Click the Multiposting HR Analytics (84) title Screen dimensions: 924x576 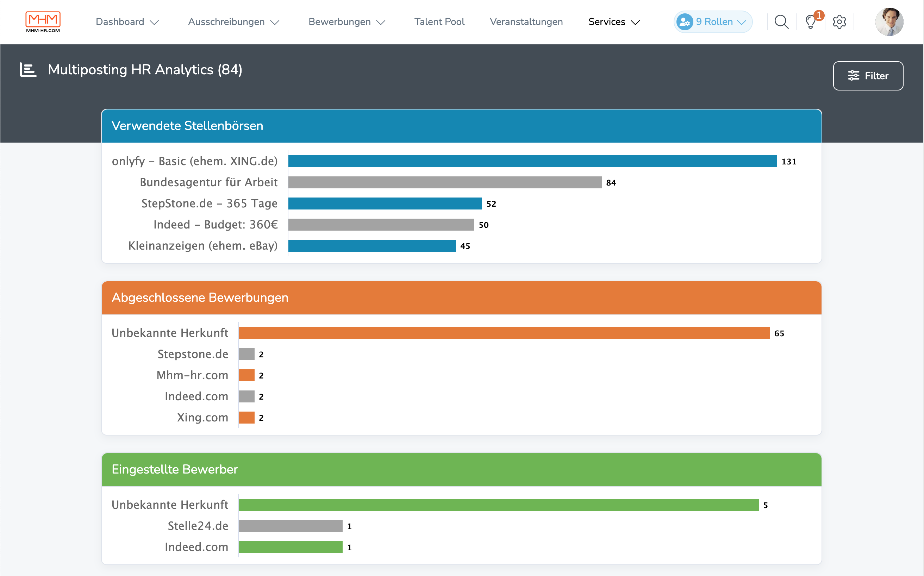point(145,70)
